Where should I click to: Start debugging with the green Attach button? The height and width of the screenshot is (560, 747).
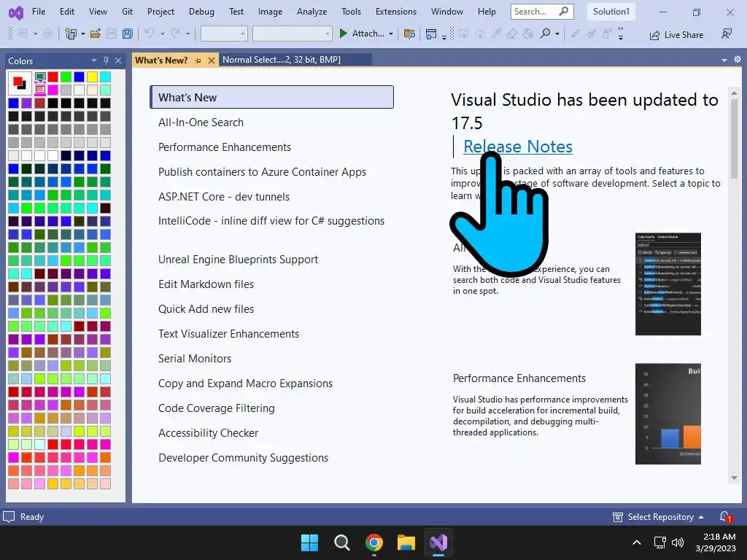[362, 34]
